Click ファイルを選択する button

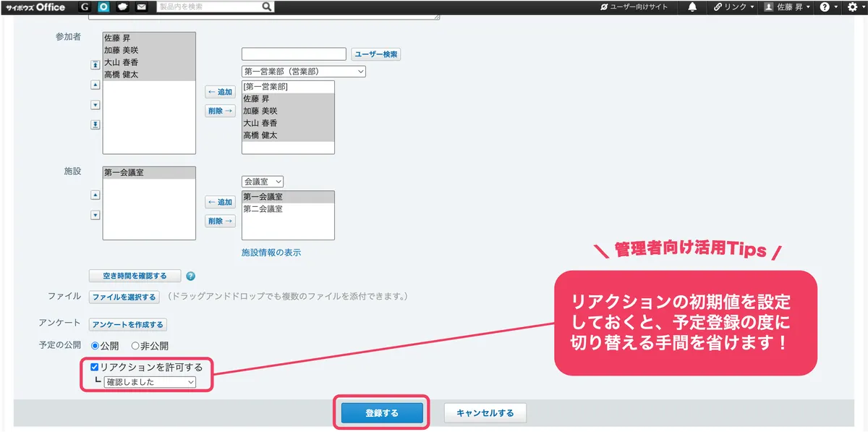click(124, 297)
